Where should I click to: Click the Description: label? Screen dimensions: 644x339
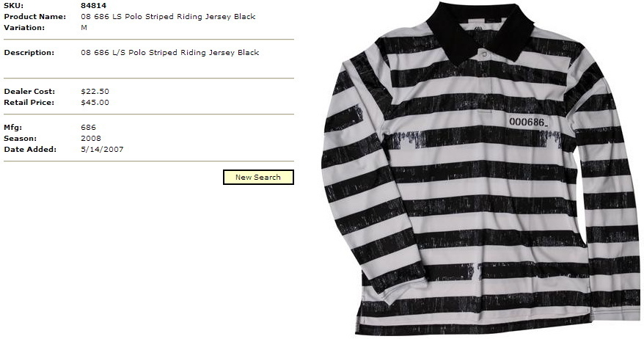(29, 53)
